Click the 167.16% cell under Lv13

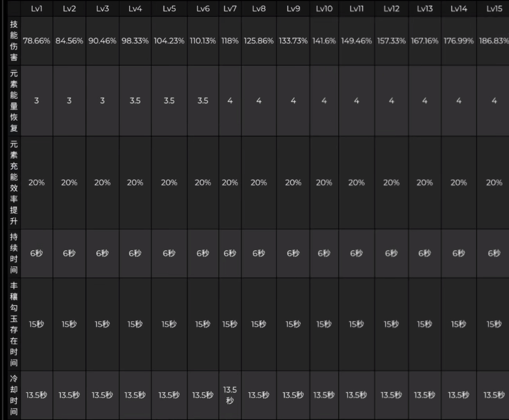click(x=424, y=41)
